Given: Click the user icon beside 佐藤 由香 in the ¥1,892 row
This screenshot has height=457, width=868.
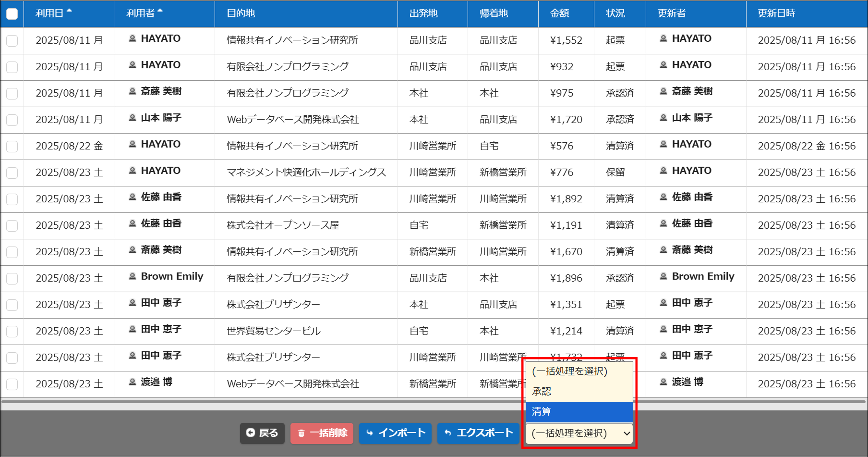Looking at the screenshot, I should click(x=133, y=197).
